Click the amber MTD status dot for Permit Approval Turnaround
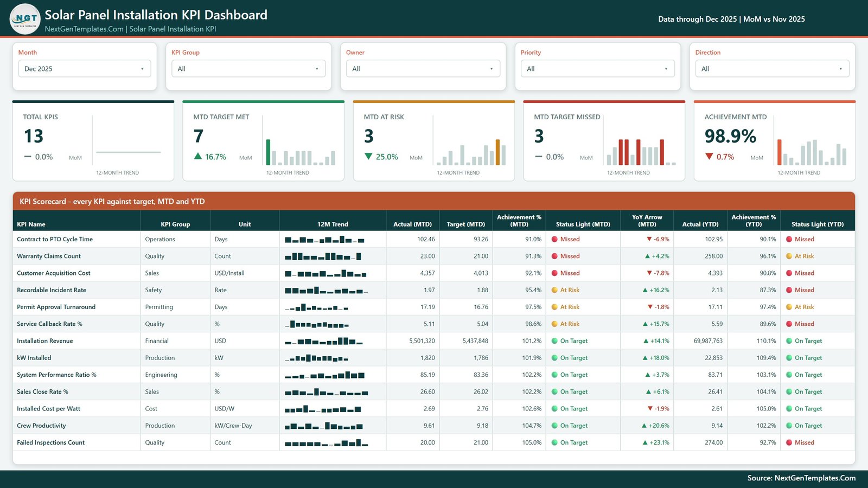 pos(554,307)
